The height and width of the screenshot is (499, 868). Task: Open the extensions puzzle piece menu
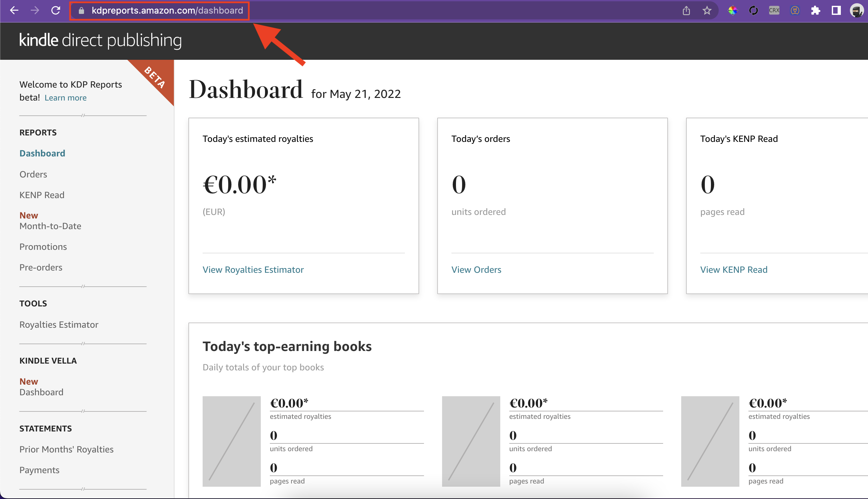pyautogui.click(x=815, y=11)
